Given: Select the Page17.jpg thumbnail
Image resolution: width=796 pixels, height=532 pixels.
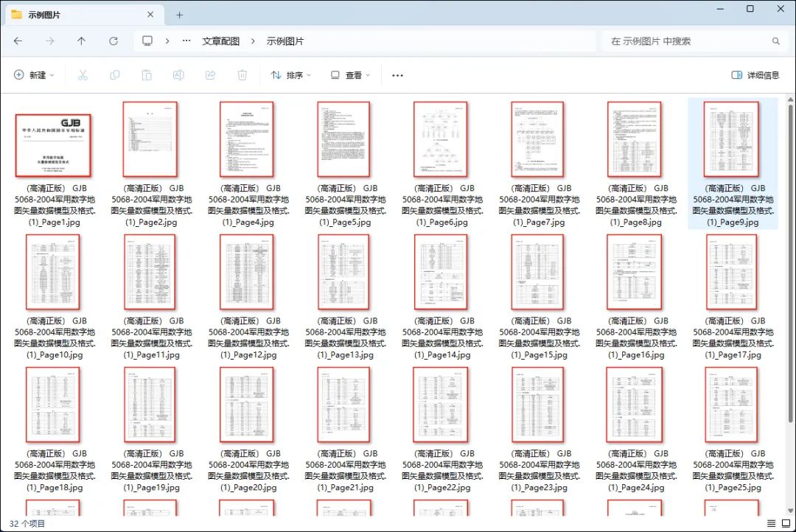Looking at the screenshot, I should tap(732, 272).
